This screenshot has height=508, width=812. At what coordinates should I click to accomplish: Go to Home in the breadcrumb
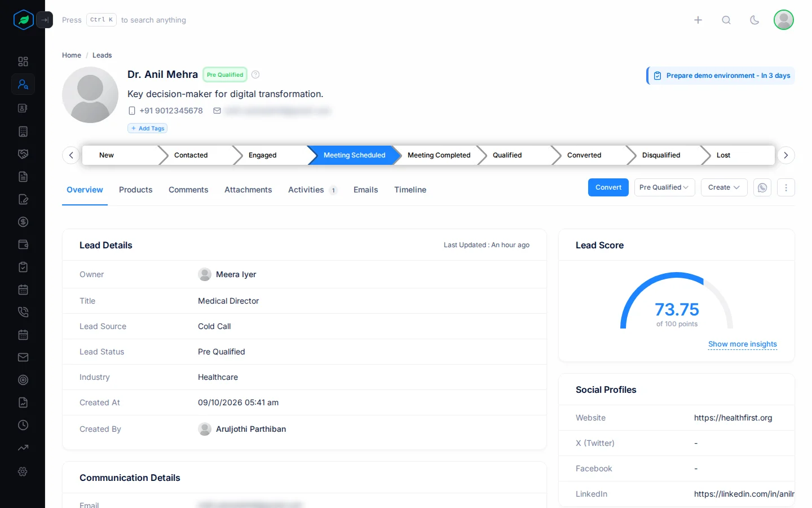point(72,55)
